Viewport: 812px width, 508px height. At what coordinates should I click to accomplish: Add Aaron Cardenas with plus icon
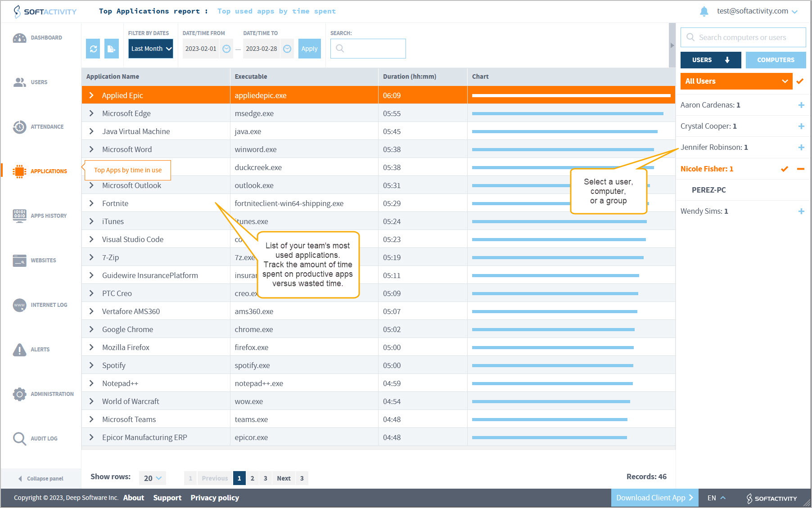point(801,105)
